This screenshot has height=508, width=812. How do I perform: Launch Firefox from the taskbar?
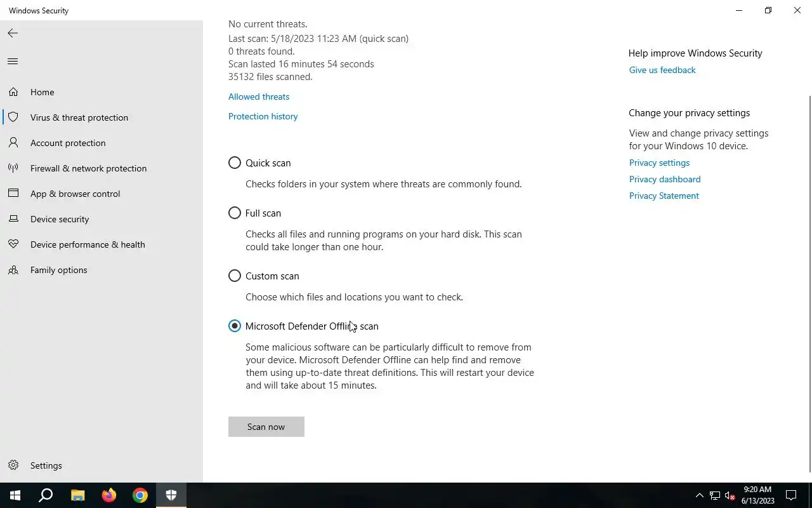[x=109, y=495]
